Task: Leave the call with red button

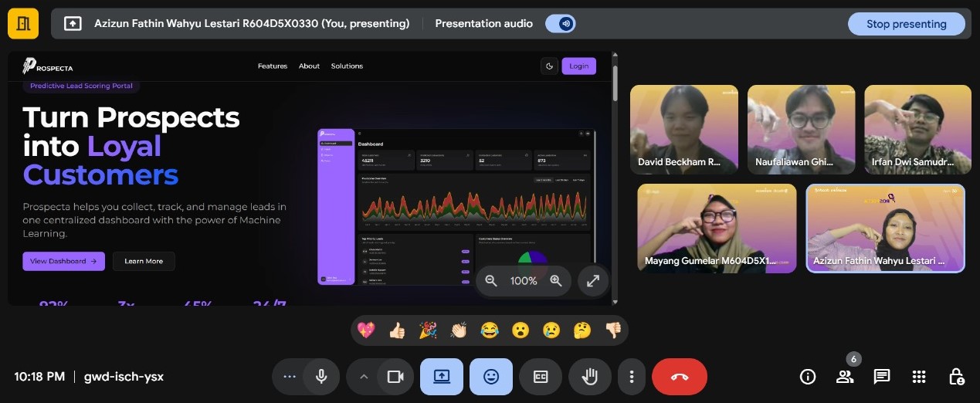Action: 680,377
